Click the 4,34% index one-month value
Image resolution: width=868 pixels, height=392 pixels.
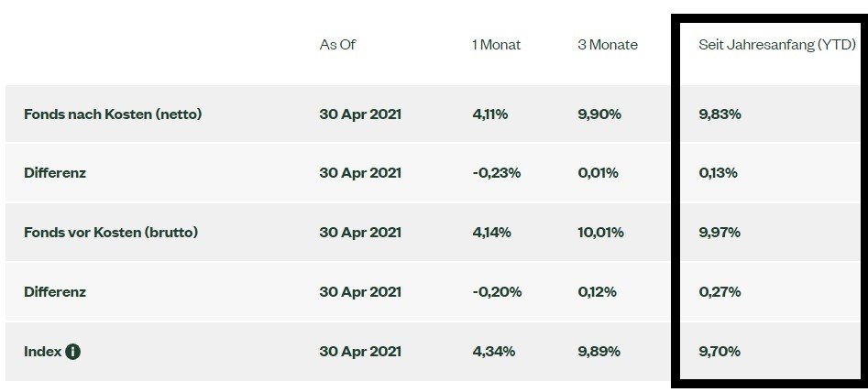tap(493, 352)
